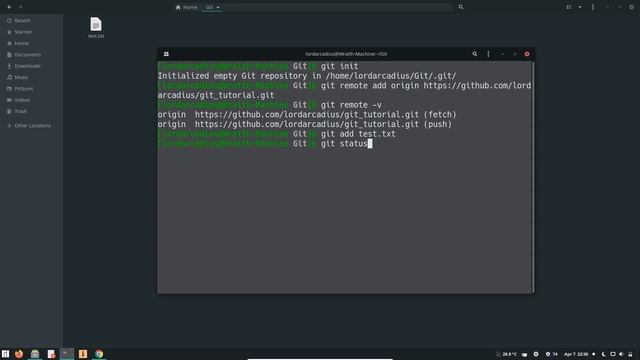Screen dimensions: 640x360
Task: Click the terminal vertical scrollbar
Action: (x=533, y=176)
